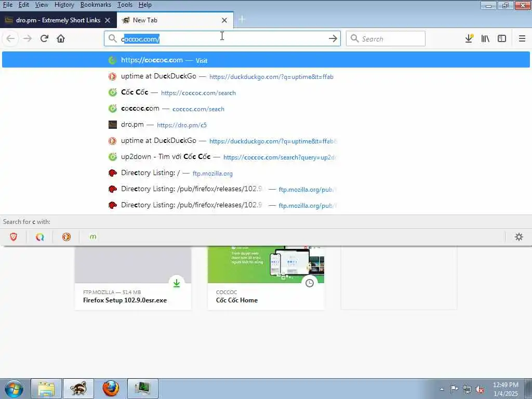Open the View menu
Screen dimensions: 532x399
[x=42, y=5]
